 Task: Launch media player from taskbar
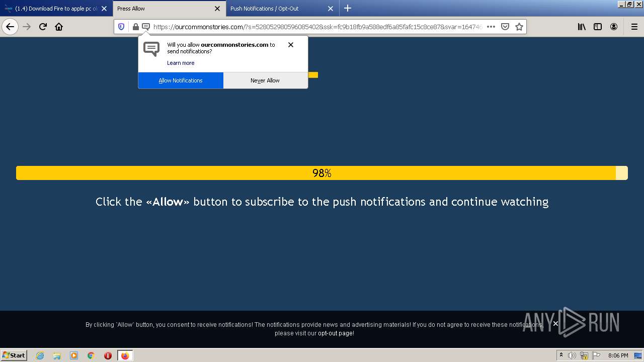[74, 355]
